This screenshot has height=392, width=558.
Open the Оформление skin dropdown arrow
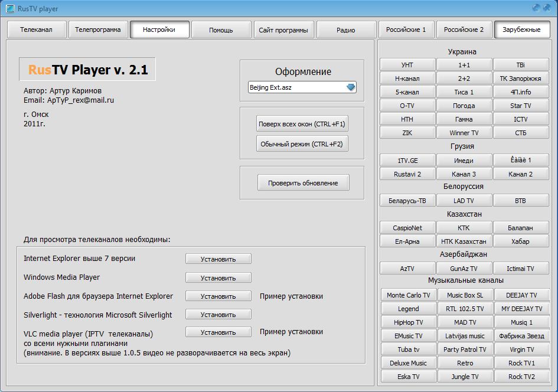click(x=350, y=87)
